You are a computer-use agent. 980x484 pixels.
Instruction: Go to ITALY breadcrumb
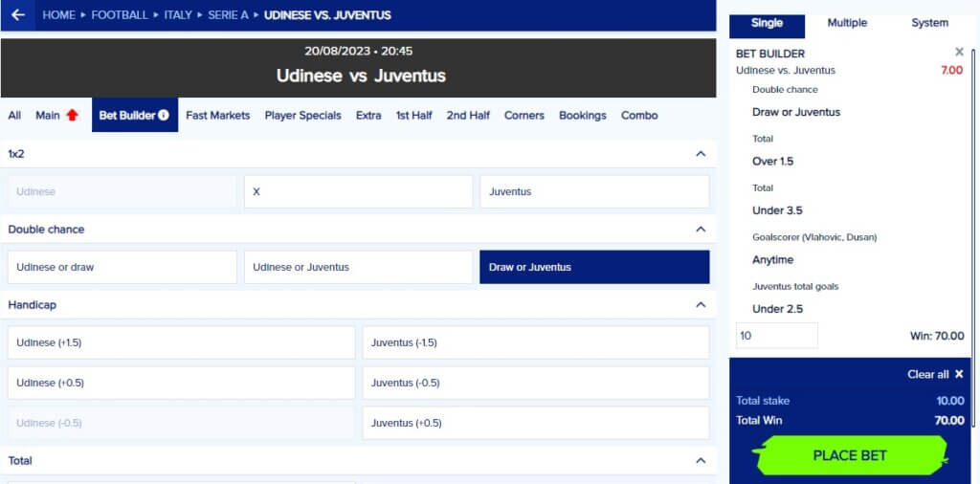pos(177,15)
